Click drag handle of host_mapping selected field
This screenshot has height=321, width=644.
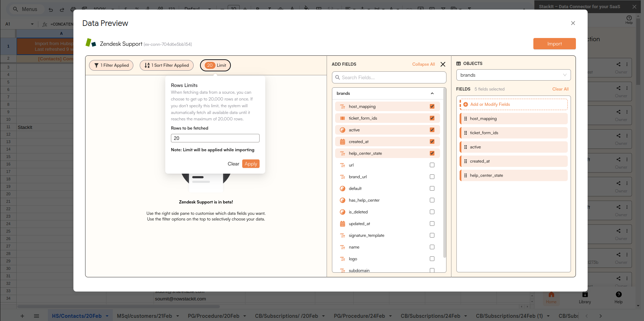(466, 119)
